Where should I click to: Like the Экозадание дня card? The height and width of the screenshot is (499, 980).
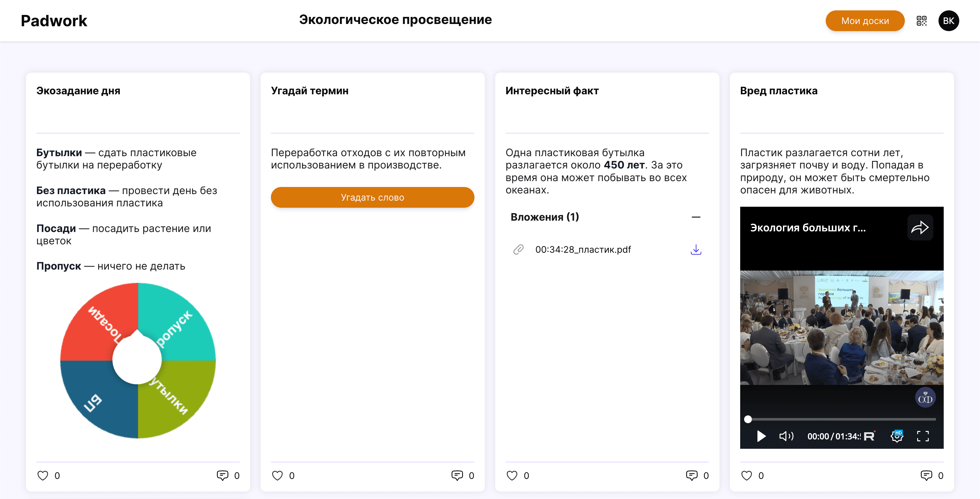(x=43, y=475)
